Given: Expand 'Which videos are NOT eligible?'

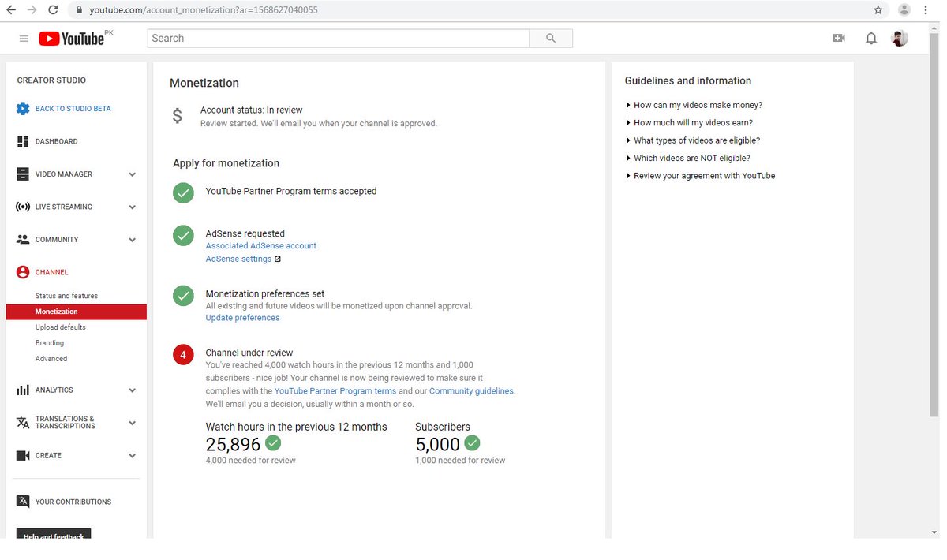Looking at the screenshot, I should tap(687, 159).
